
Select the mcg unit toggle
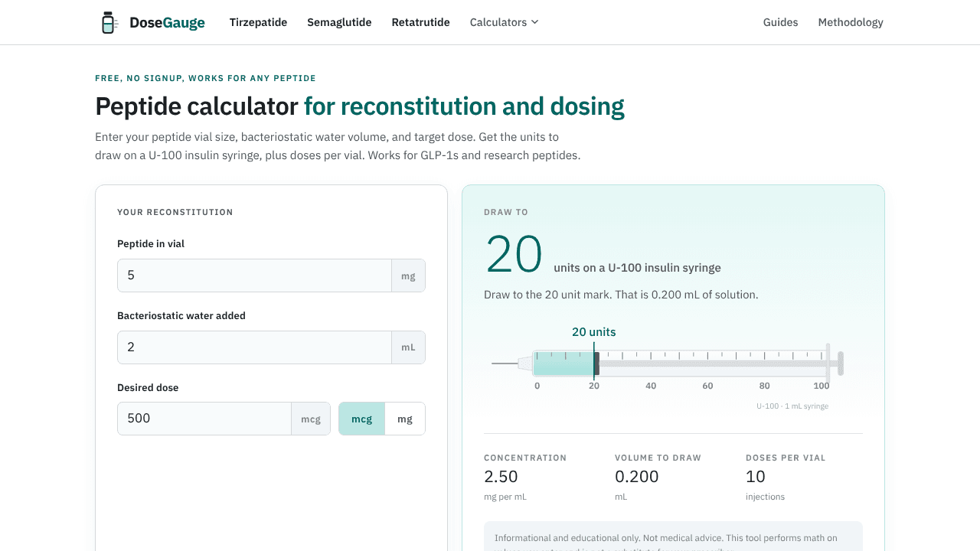(x=361, y=419)
